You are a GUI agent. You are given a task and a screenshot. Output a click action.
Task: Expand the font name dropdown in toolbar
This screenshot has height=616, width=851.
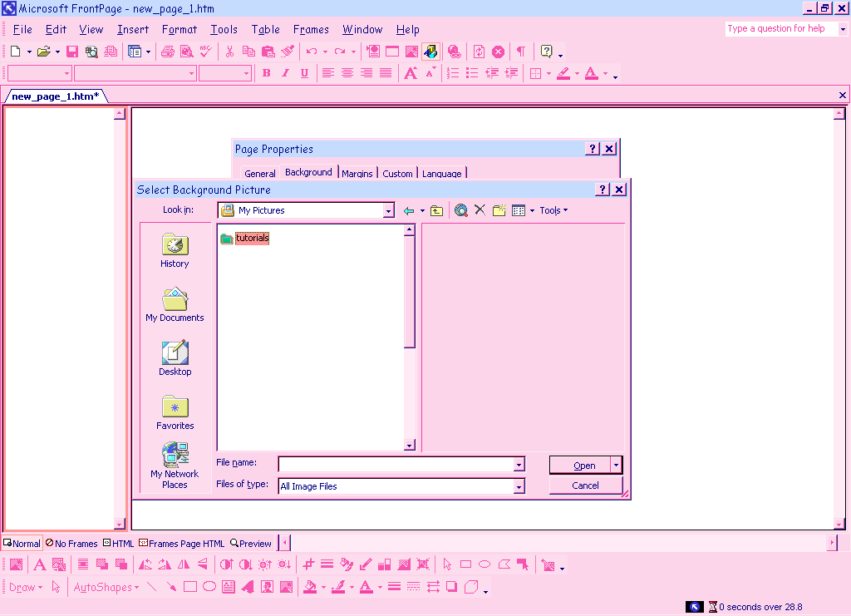click(192, 73)
